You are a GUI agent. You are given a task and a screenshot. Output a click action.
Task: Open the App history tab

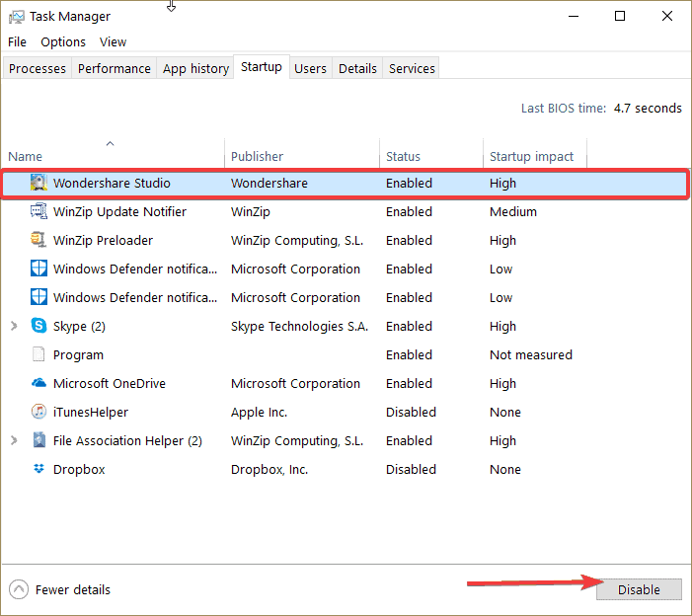coord(195,68)
